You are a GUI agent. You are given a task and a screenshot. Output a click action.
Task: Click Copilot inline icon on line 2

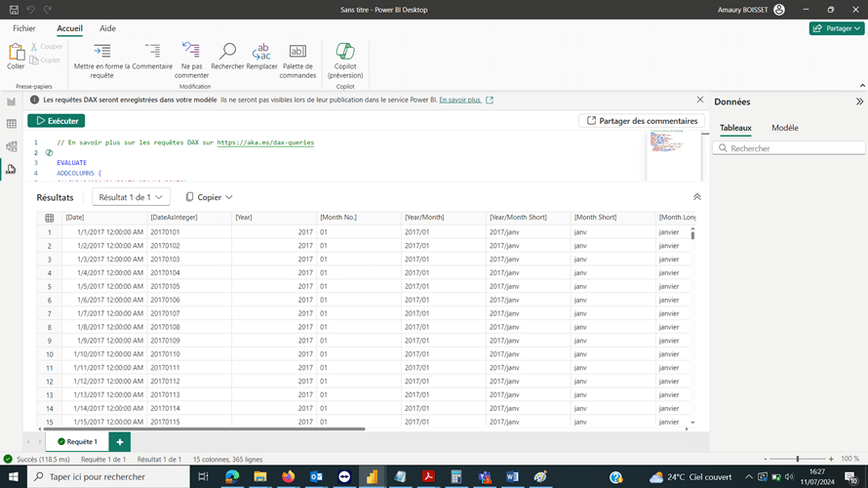[x=50, y=152]
